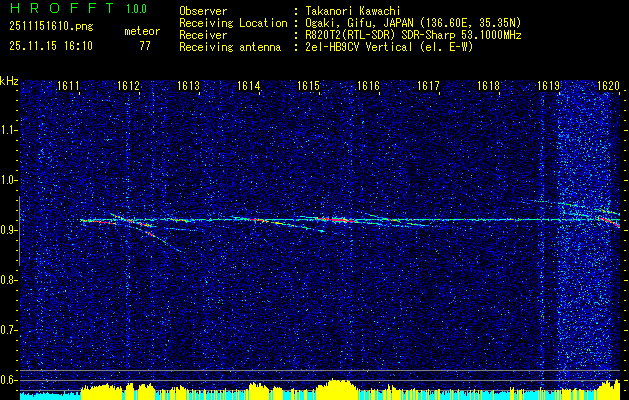Click the 1618 time marker
The width and height of the screenshot is (629, 400).
click(488, 86)
